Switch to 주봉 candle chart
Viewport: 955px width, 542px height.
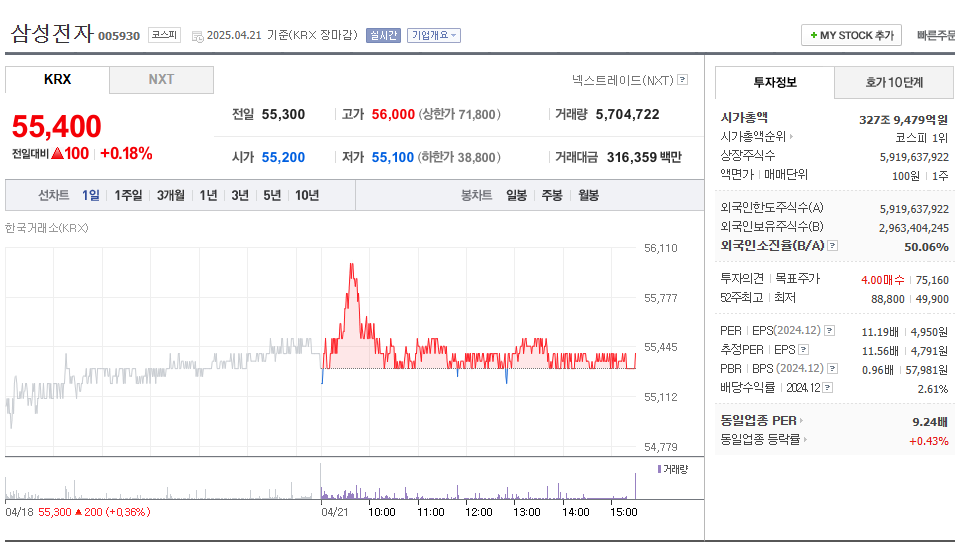pos(552,195)
